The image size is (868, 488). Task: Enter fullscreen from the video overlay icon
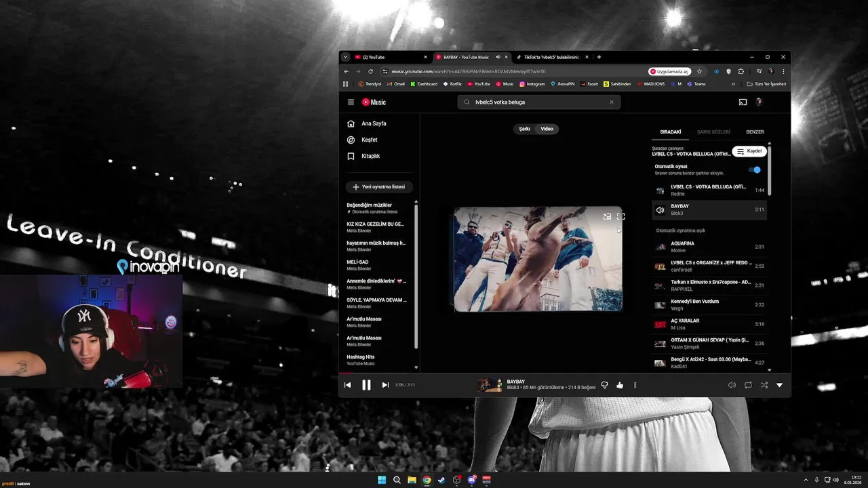(620, 217)
